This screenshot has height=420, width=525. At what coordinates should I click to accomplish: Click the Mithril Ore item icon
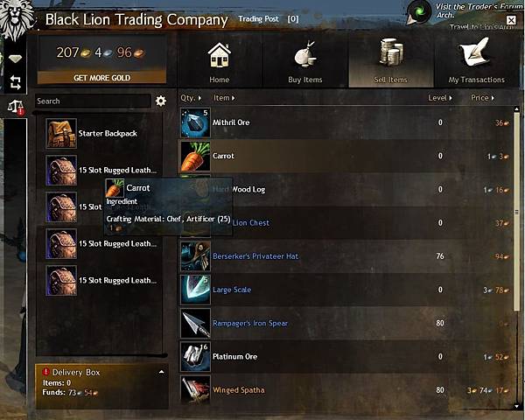[195, 122]
